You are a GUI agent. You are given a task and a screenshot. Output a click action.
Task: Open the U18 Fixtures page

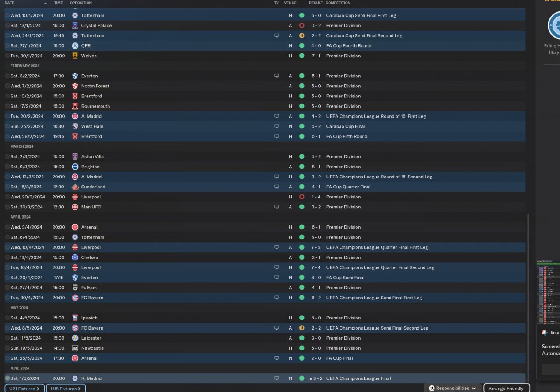[x=66, y=388]
